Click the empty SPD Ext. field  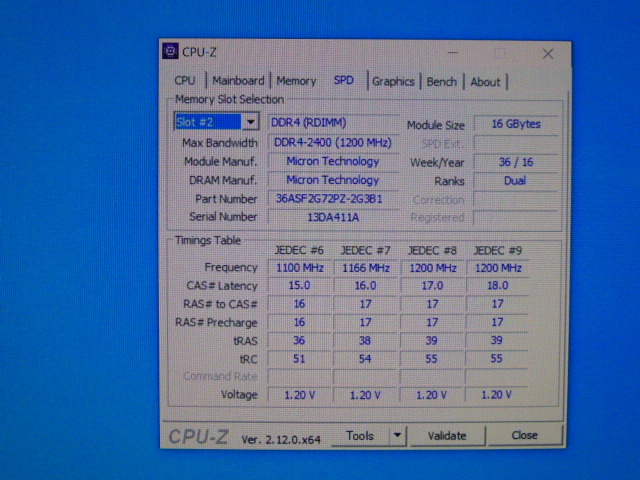pos(516,143)
